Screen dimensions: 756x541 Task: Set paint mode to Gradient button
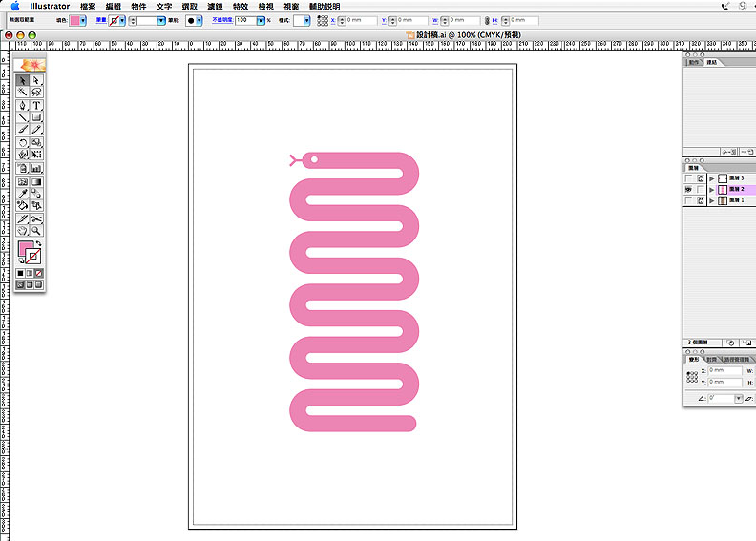(30, 273)
